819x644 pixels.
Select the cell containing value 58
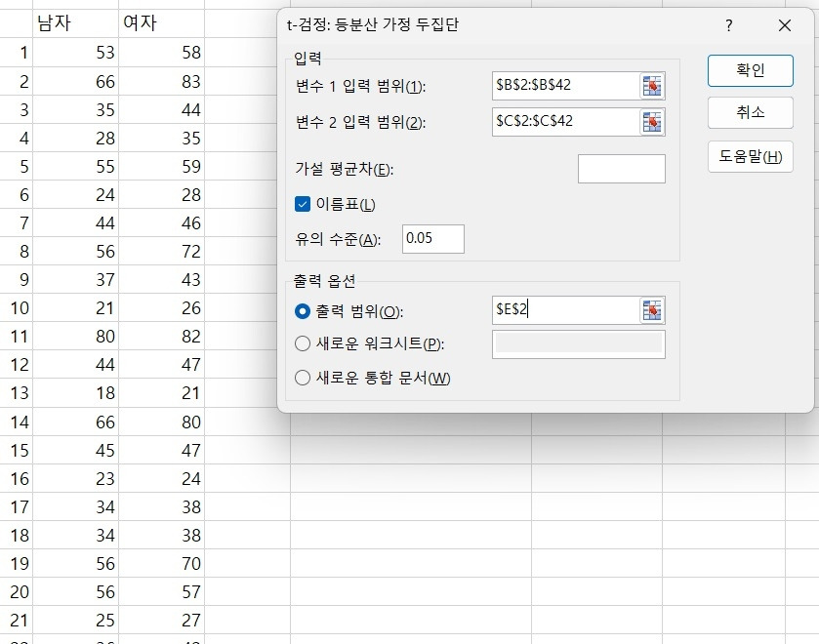(x=160, y=54)
